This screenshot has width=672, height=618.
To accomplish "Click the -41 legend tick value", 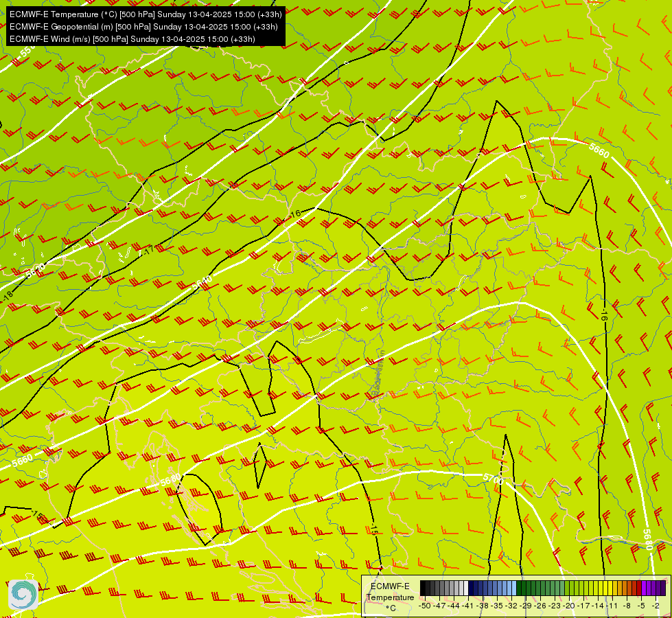I will point(469,606).
